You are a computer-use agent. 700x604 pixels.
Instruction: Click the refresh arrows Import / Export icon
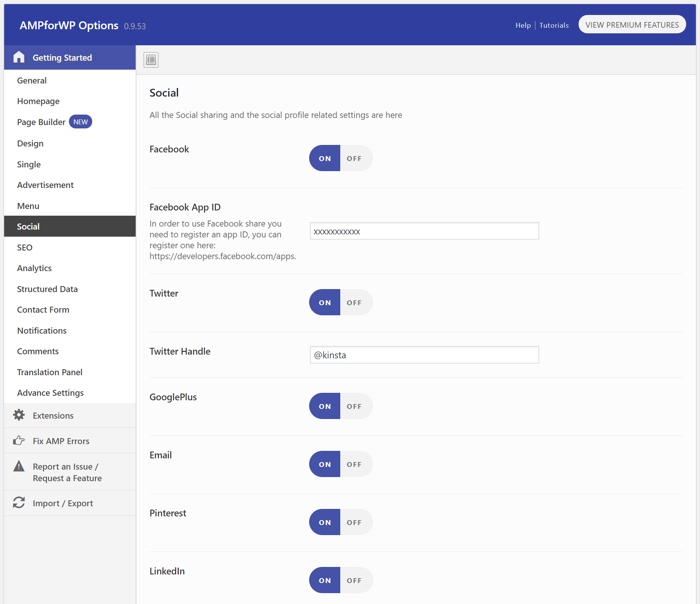19,503
